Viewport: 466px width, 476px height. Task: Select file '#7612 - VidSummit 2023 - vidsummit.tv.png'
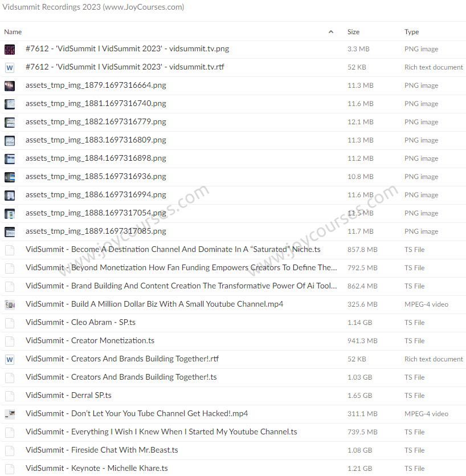click(x=128, y=49)
